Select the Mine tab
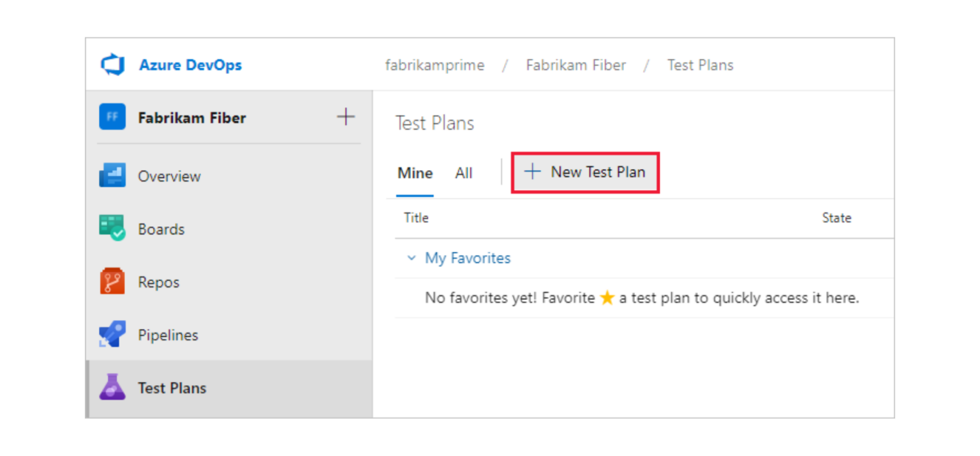Screen dimensions: 980x456 (x=415, y=172)
